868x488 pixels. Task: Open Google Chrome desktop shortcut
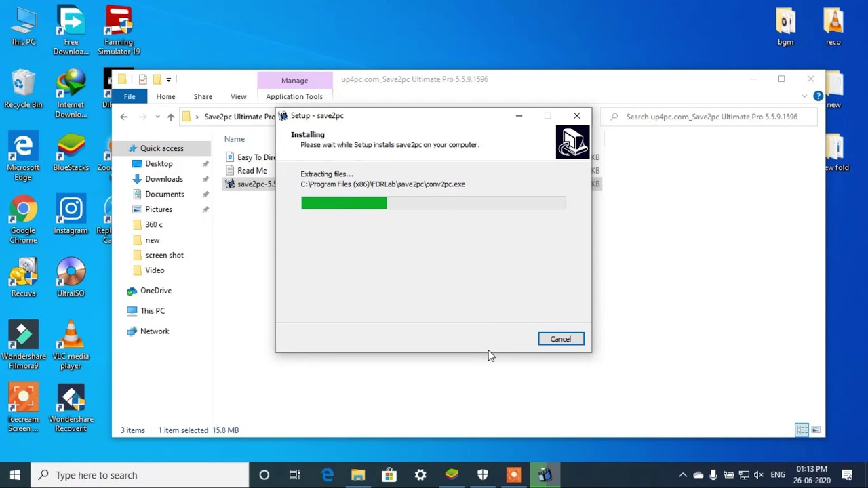23,220
